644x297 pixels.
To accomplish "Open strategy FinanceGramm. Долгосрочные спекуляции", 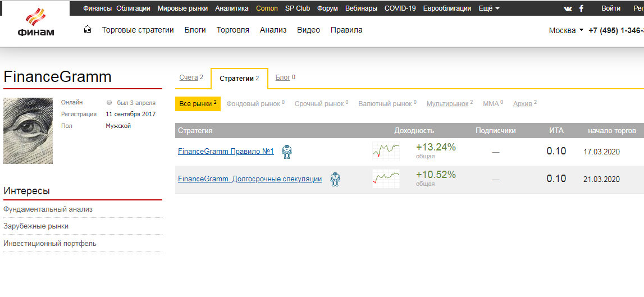I will pos(250,179).
